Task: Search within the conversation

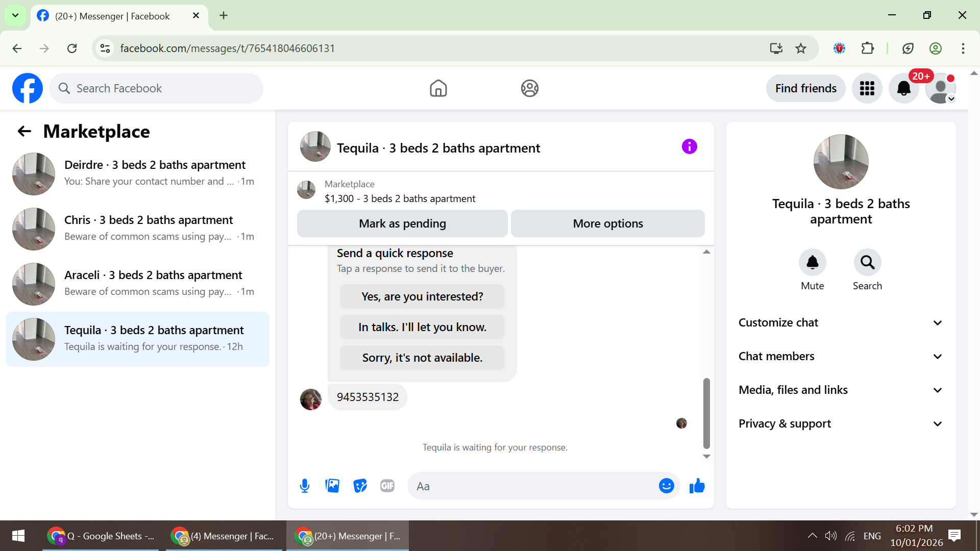Action: 867,263
